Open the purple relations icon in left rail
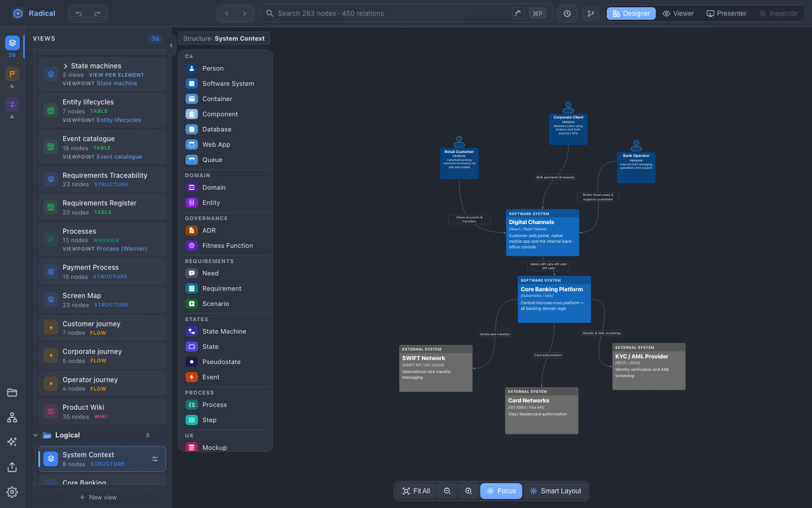Image resolution: width=812 pixels, height=508 pixels. click(x=12, y=104)
